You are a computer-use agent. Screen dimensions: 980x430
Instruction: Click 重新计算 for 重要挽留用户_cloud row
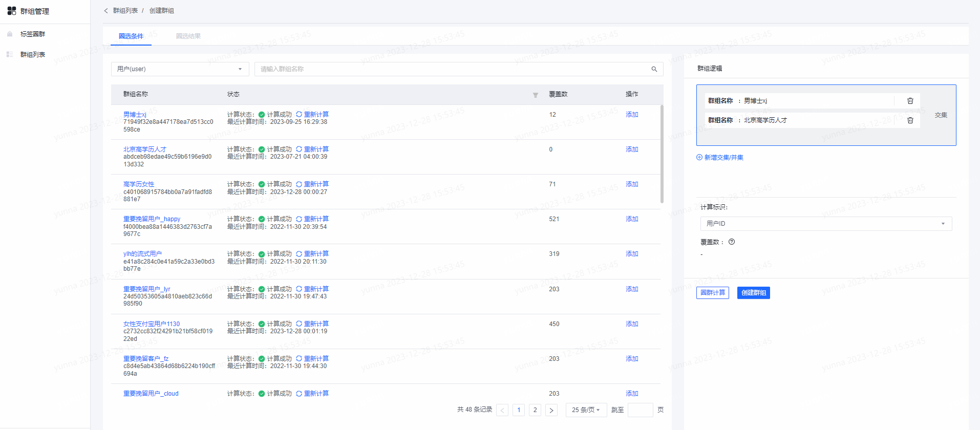[x=312, y=394]
